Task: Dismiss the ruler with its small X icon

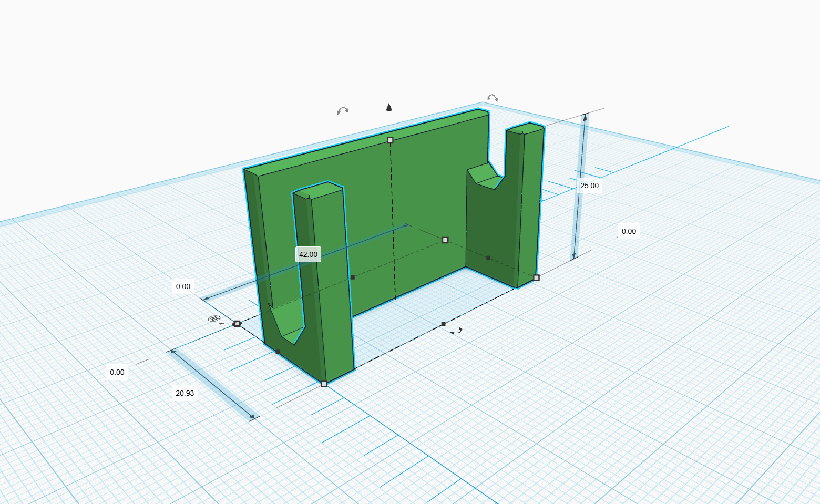Action: click(x=221, y=324)
